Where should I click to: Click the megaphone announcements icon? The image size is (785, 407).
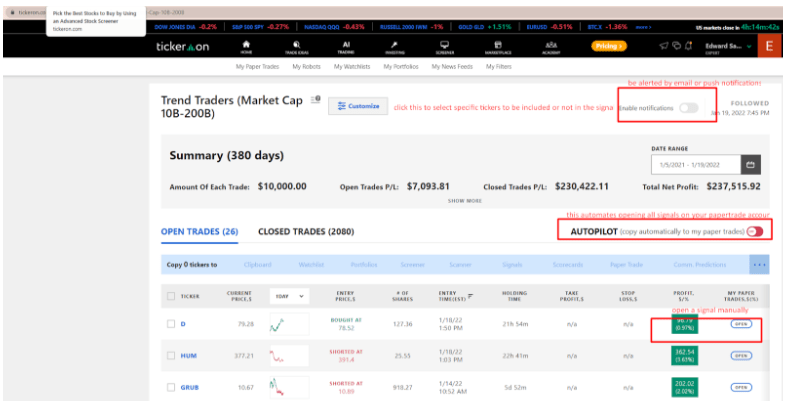tap(664, 46)
